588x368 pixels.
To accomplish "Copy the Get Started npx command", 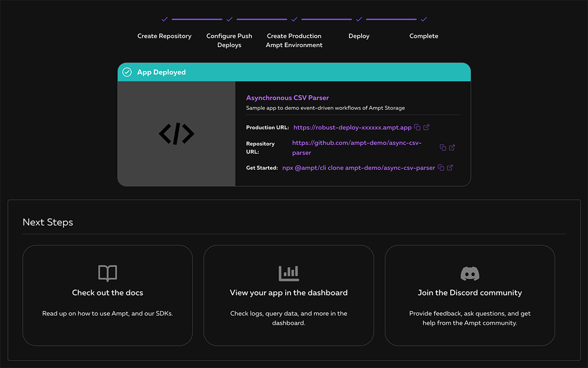I will [441, 168].
